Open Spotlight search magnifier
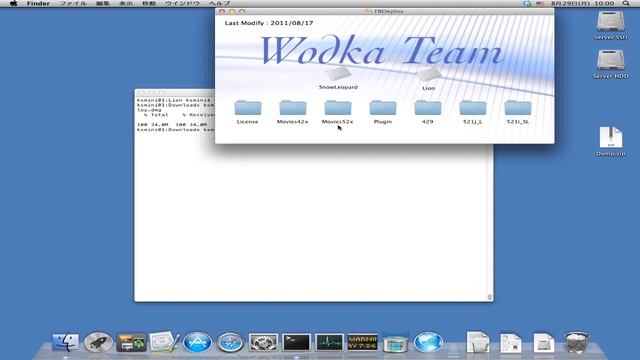 626,3
